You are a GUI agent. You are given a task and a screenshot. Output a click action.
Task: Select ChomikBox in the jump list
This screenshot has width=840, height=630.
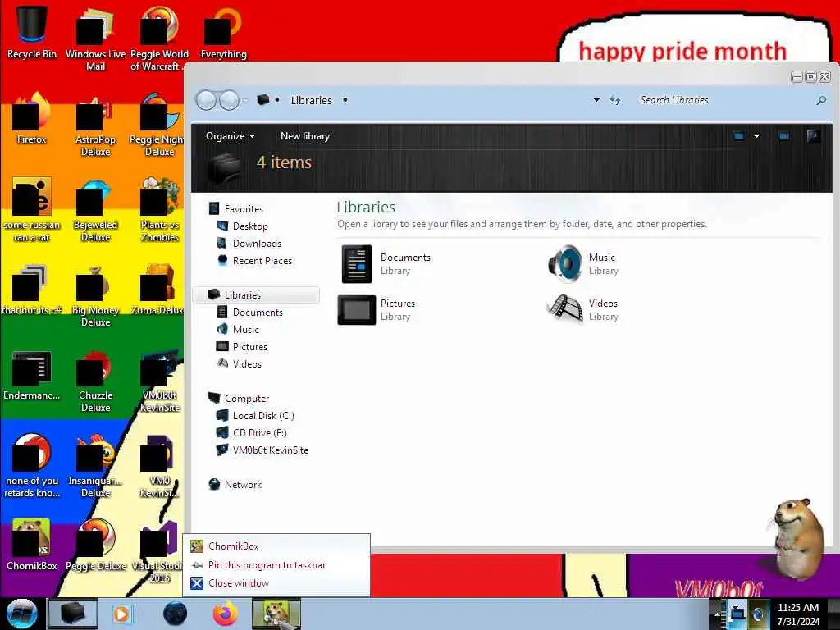click(x=276, y=546)
